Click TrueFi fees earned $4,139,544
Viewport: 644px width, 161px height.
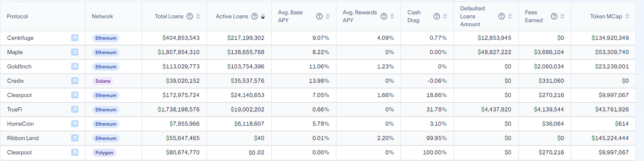coord(549,109)
